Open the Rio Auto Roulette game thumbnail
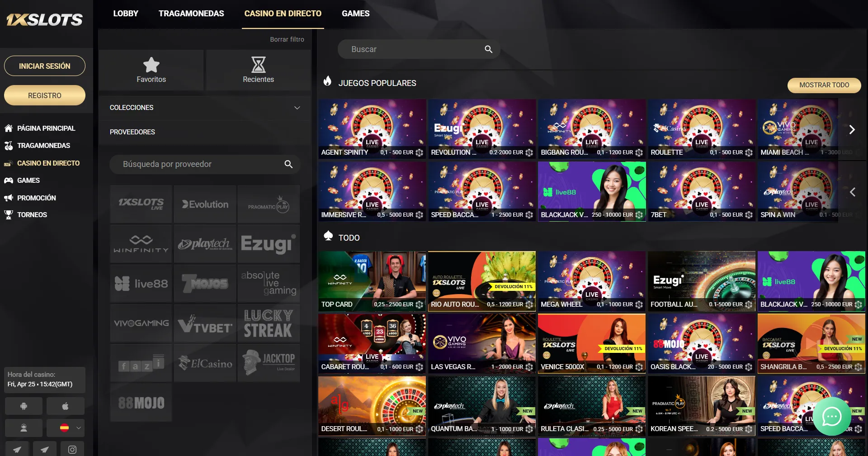Viewport: 868px width, 456px height. click(482, 281)
